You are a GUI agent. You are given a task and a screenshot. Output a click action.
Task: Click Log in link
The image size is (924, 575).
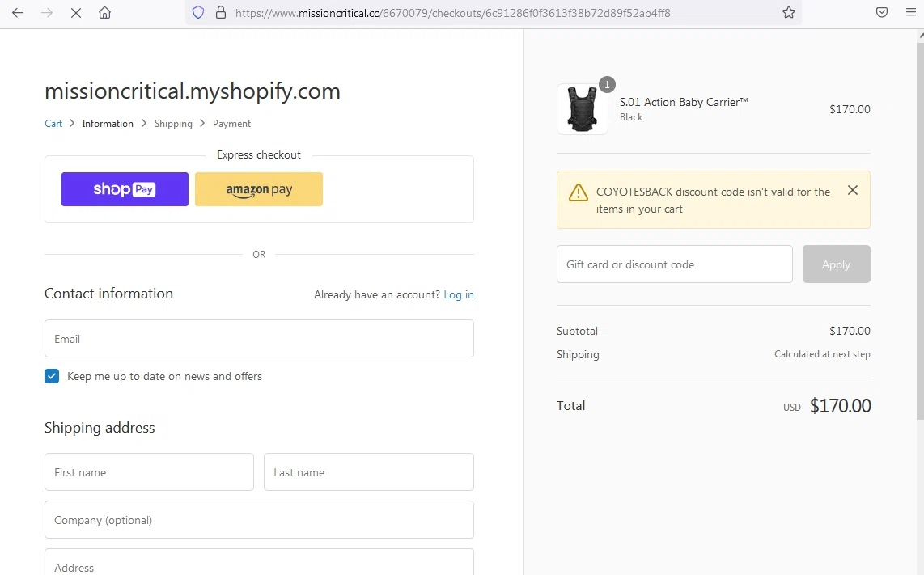click(x=459, y=294)
